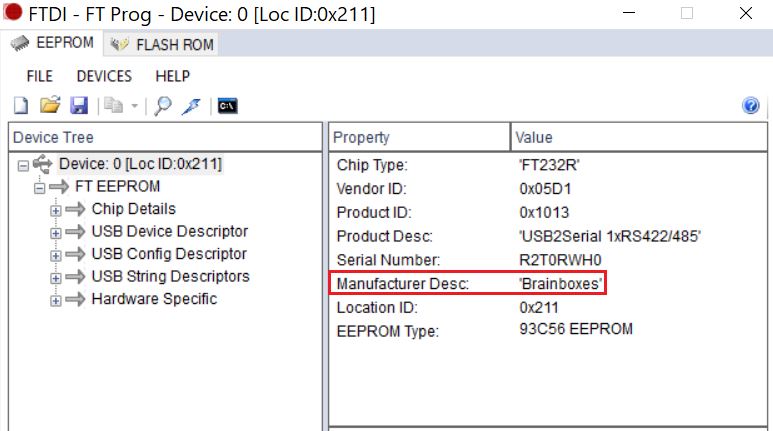Click the Copy toolbar icon
Screen dimensions: 773x431
113,106
